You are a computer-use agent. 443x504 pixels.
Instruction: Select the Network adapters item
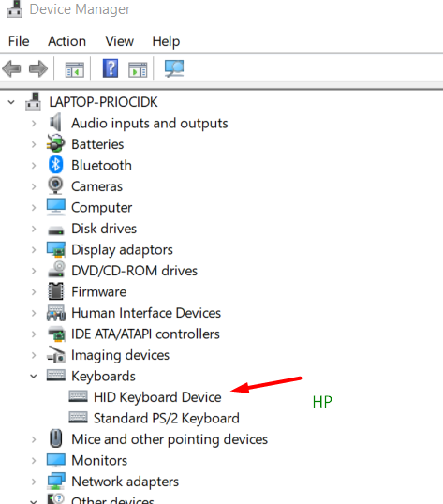click(x=125, y=482)
